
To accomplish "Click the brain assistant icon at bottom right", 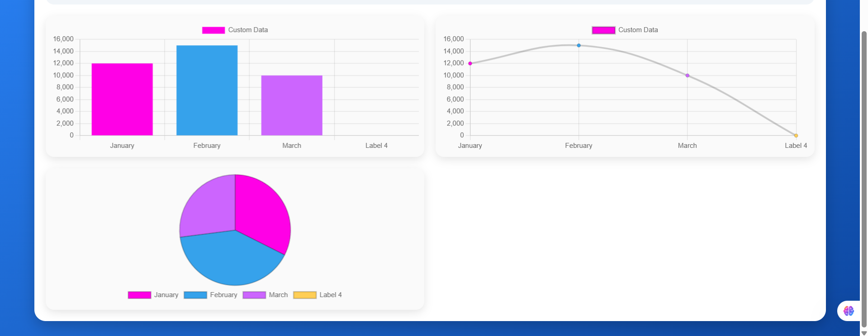I will point(849,311).
